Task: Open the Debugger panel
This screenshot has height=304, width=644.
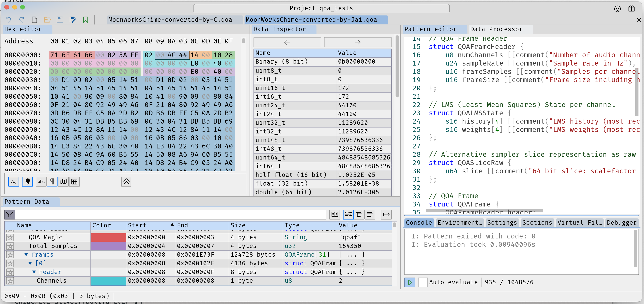Action: click(x=622, y=222)
